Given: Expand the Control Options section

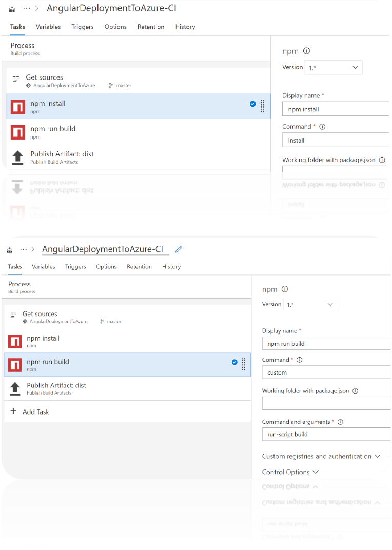Looking at the screenshot, I should coord(290,472).
